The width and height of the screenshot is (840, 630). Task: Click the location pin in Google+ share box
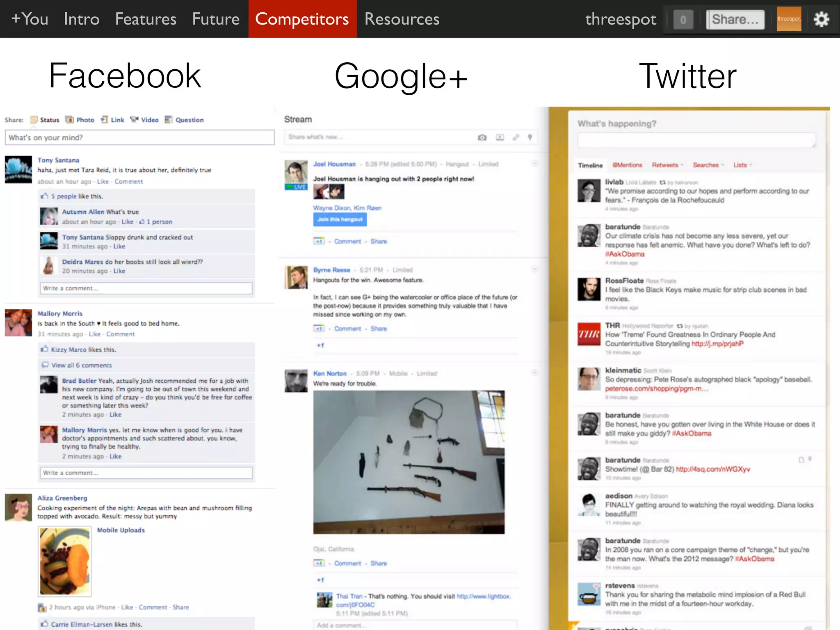tap(530, 137)
